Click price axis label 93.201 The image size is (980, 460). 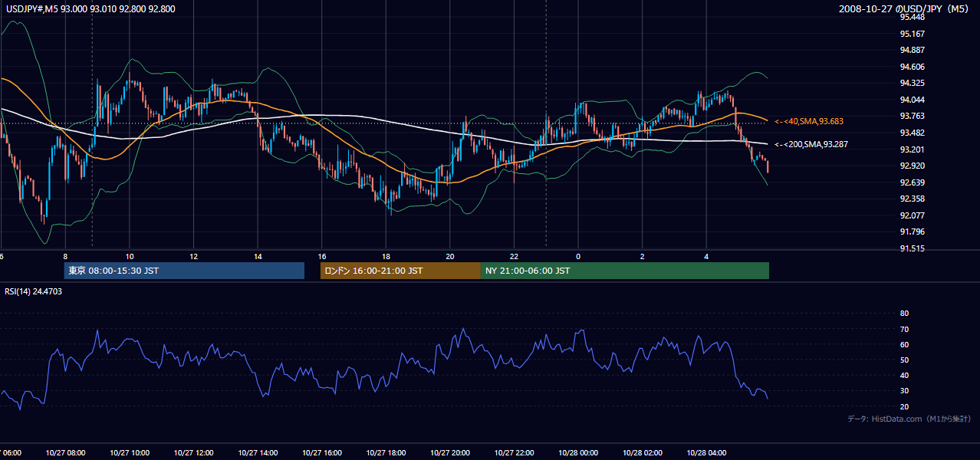tap(913, 149)
